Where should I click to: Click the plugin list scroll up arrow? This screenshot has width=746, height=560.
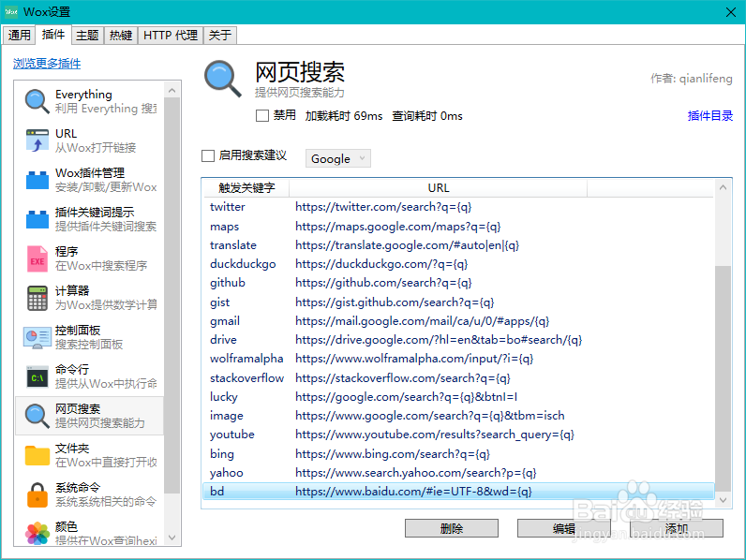point(172,90)
